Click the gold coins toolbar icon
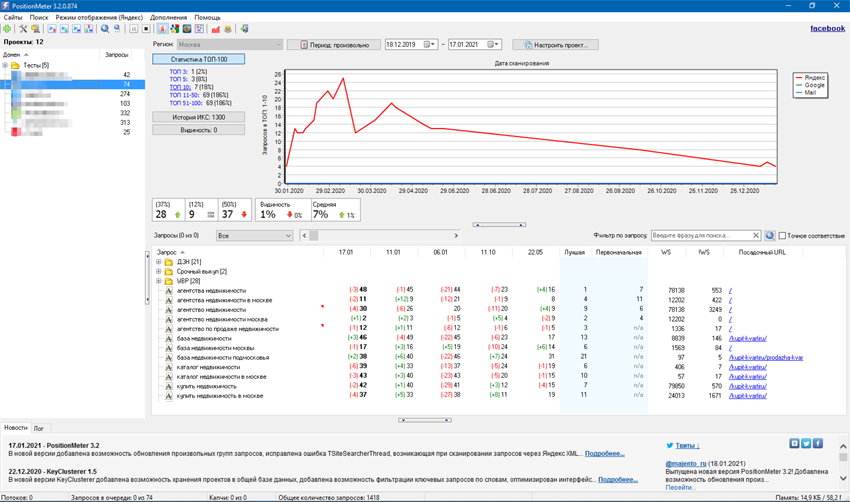 coord(228,29)
